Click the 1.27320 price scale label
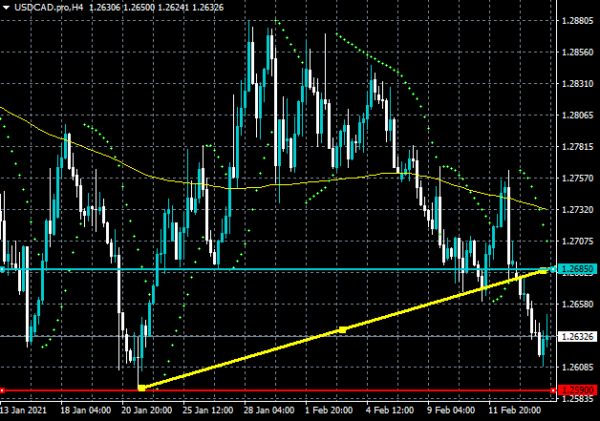The image size is (600, 421). pyautogui.click(x=577, y=209)
